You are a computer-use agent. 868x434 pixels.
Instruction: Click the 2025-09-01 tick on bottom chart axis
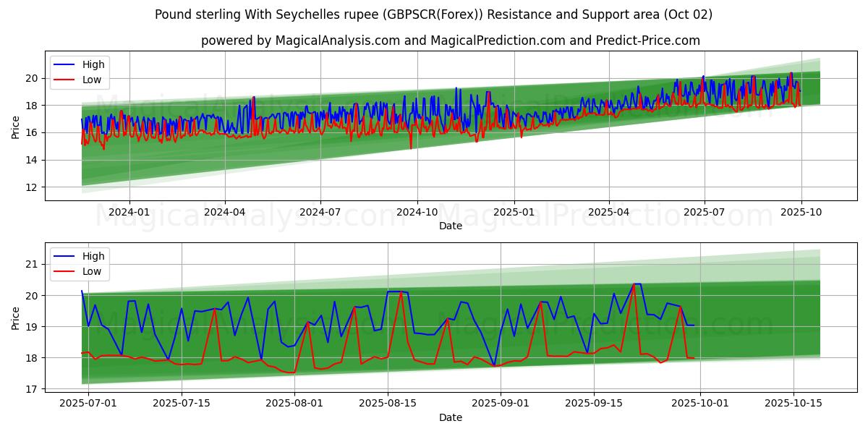coord(501,403)
